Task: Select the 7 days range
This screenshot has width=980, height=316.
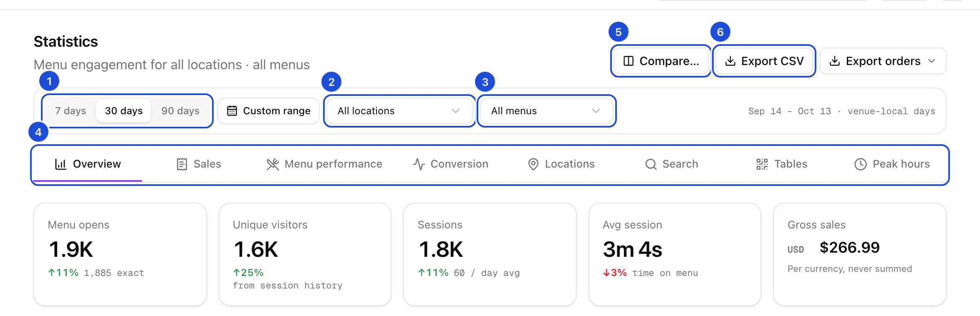Action: (x=71, y=111)
